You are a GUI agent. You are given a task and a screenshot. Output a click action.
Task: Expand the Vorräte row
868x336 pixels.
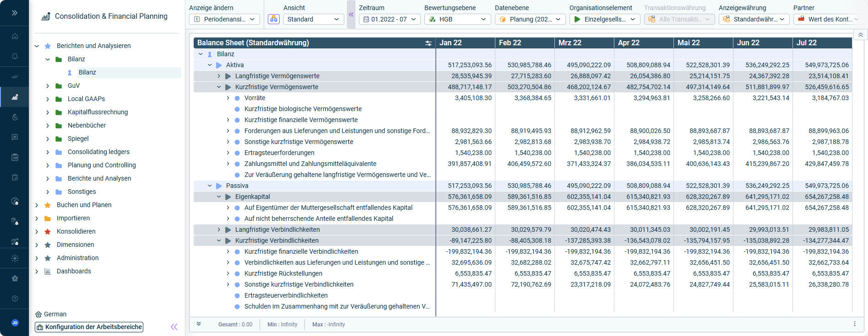coord(228,98)
